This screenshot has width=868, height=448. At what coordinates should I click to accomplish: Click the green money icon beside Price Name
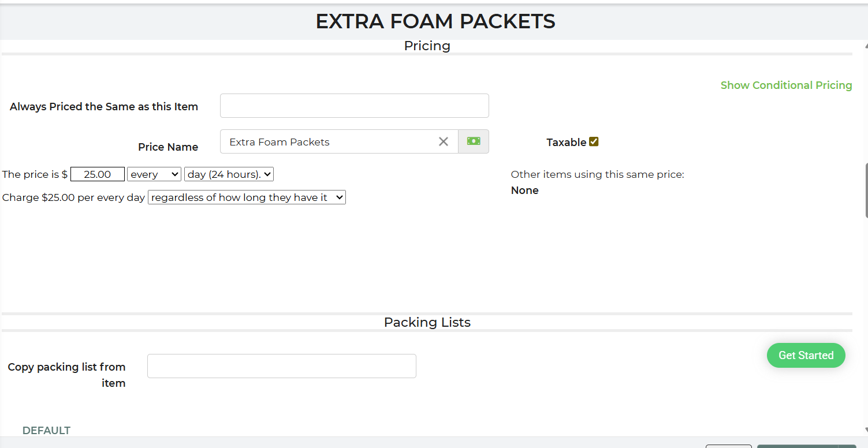474,141
